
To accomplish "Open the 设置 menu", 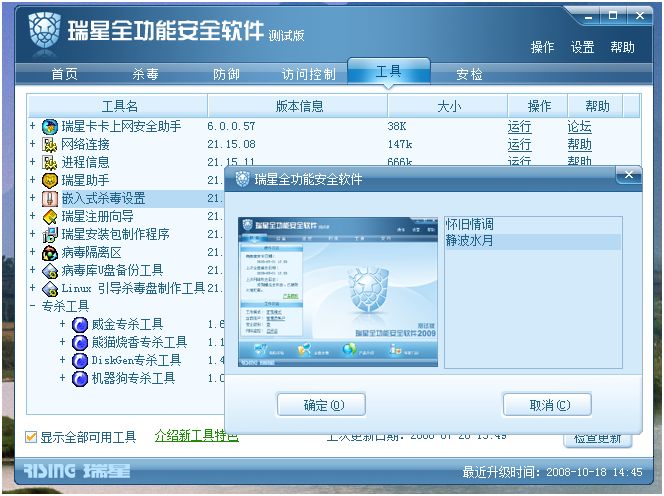I will tap(582, 47).
